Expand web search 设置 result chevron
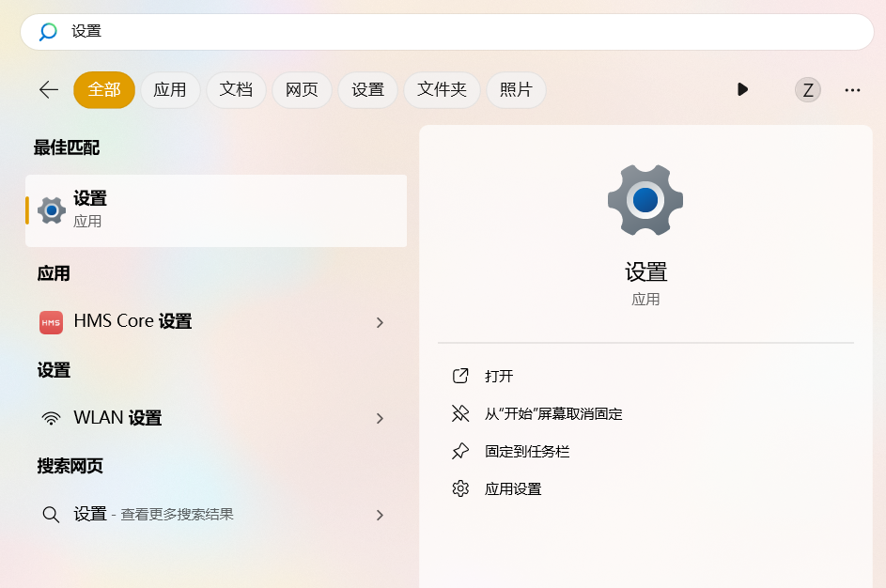 (x=380, y=515)
